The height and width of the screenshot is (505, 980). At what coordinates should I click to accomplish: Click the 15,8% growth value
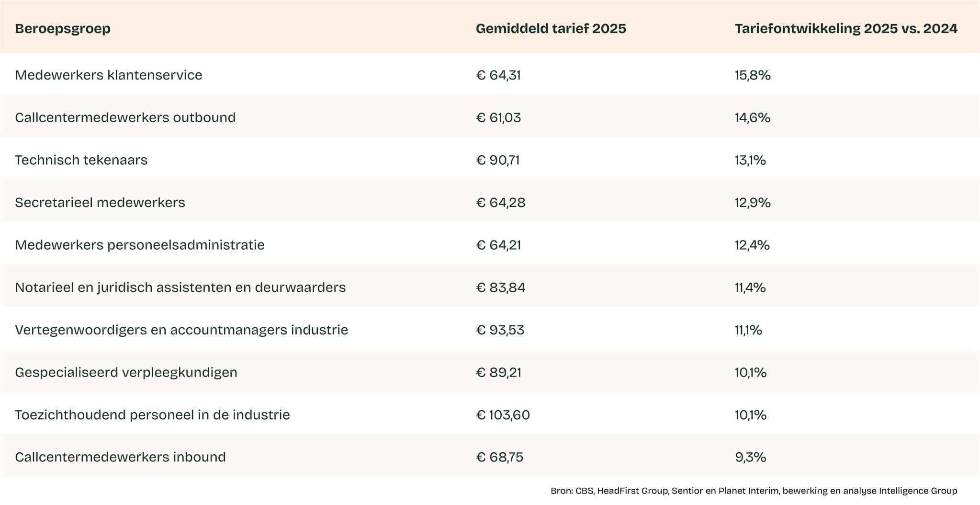(753, 75)
